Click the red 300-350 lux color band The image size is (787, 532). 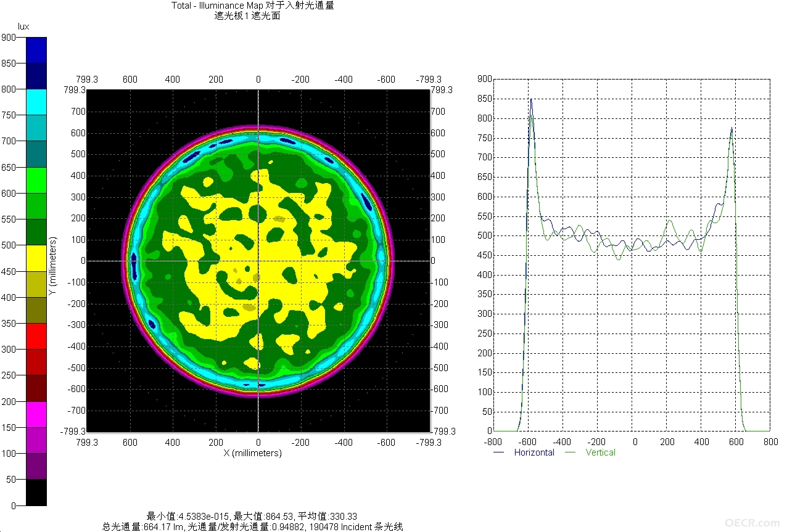36,336
